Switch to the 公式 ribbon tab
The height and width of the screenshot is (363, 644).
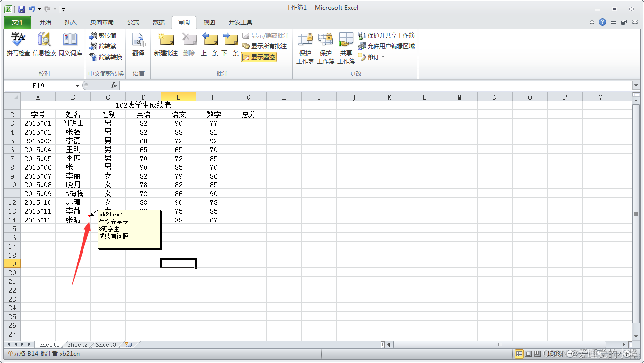[x=133, y=22]
